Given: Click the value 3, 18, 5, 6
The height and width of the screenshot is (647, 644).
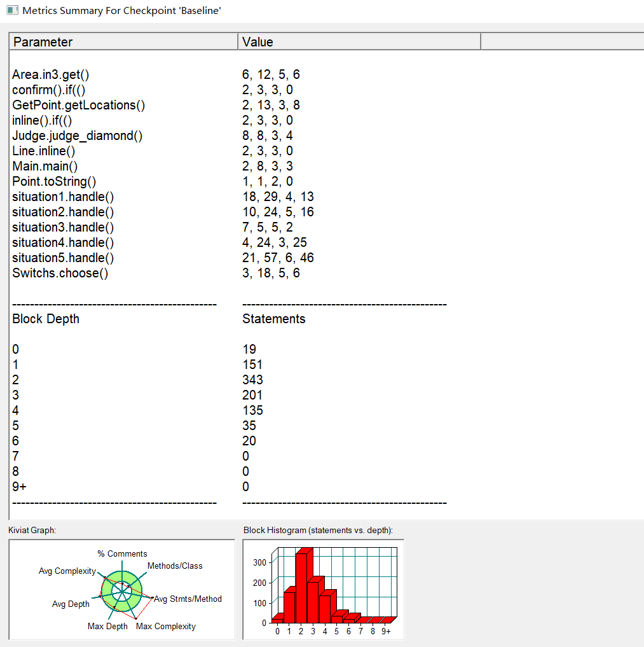Looking at the screenshot, I should pyautogui.click(x=271, y=273).
